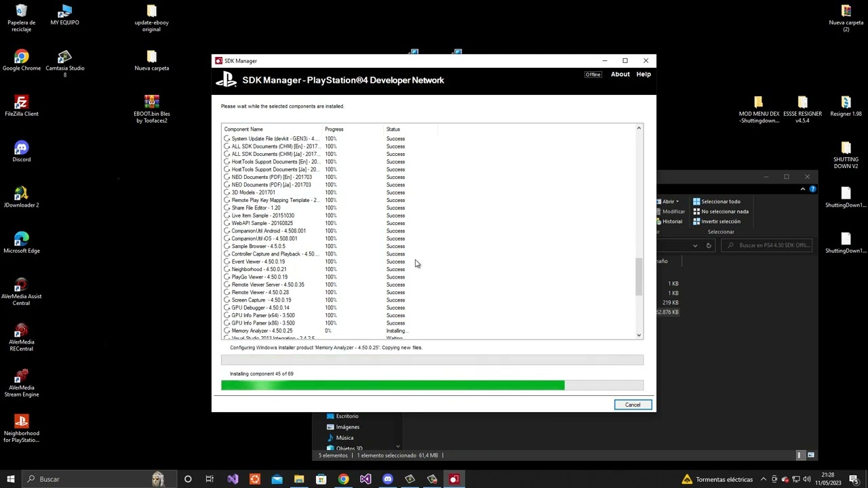Open Neighborhood for PlayStation desktop icon
Image resolution: width=868 pixels, height=488 pixels.
22,428
